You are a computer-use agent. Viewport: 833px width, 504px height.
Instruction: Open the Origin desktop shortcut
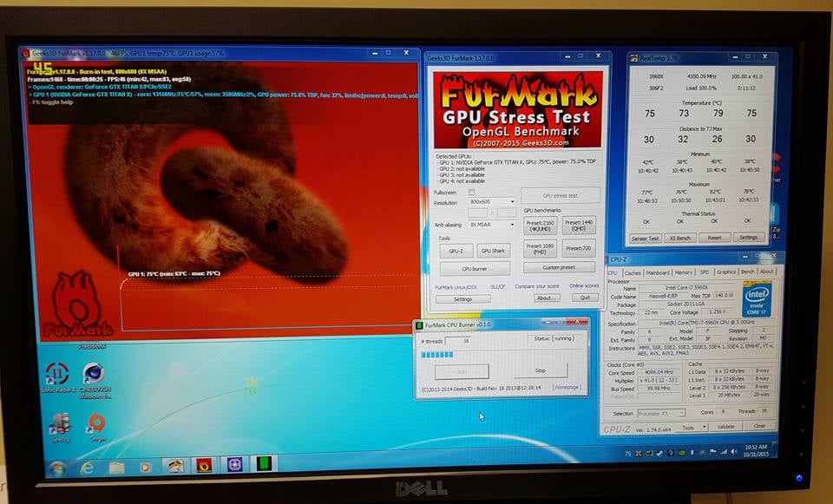coord(96,428)
